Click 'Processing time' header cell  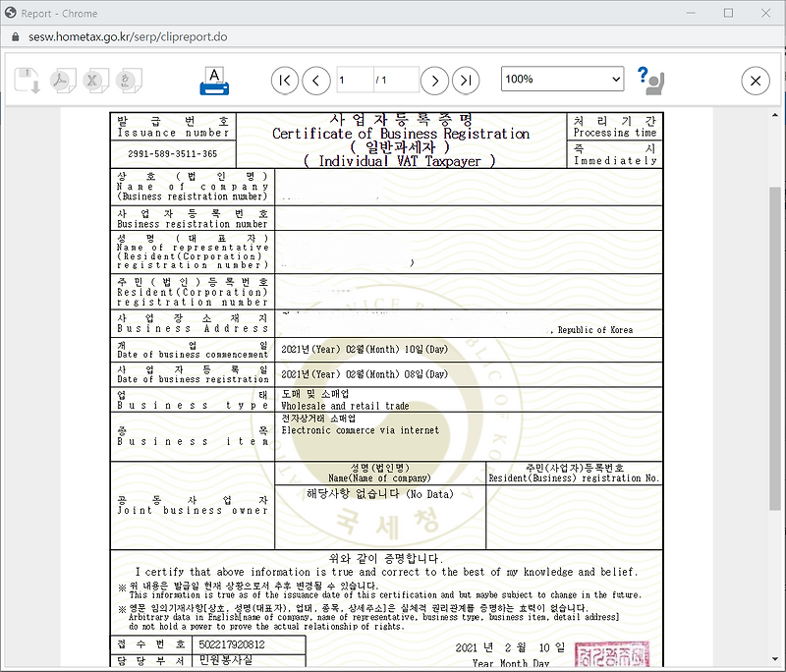pyautogui.click(x=615, y=127)
